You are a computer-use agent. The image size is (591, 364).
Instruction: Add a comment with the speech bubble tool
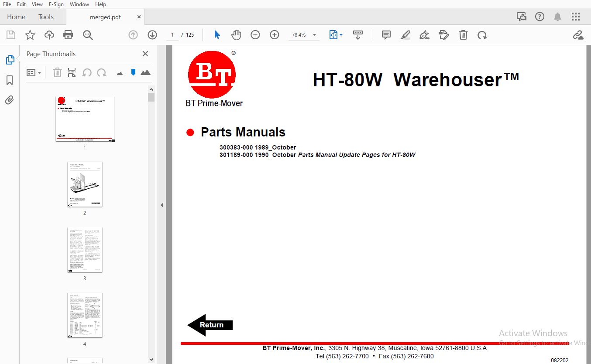tap(386, 35)
